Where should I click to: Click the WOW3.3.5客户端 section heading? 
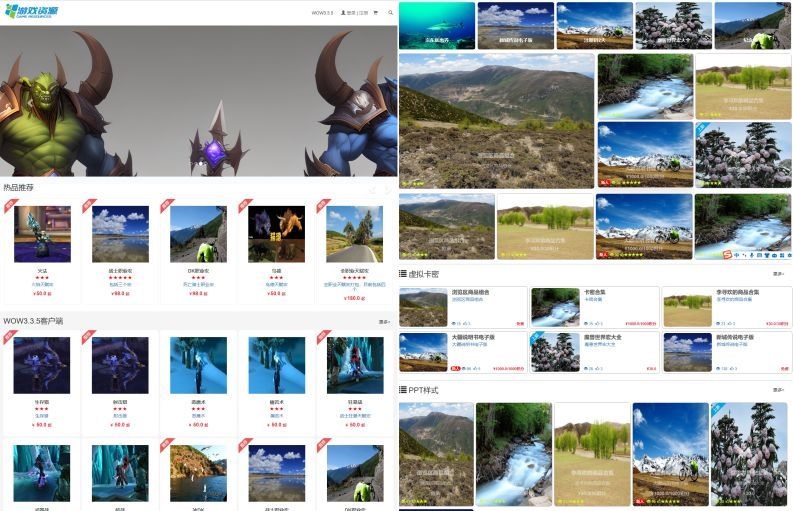(x=33, y=321)
